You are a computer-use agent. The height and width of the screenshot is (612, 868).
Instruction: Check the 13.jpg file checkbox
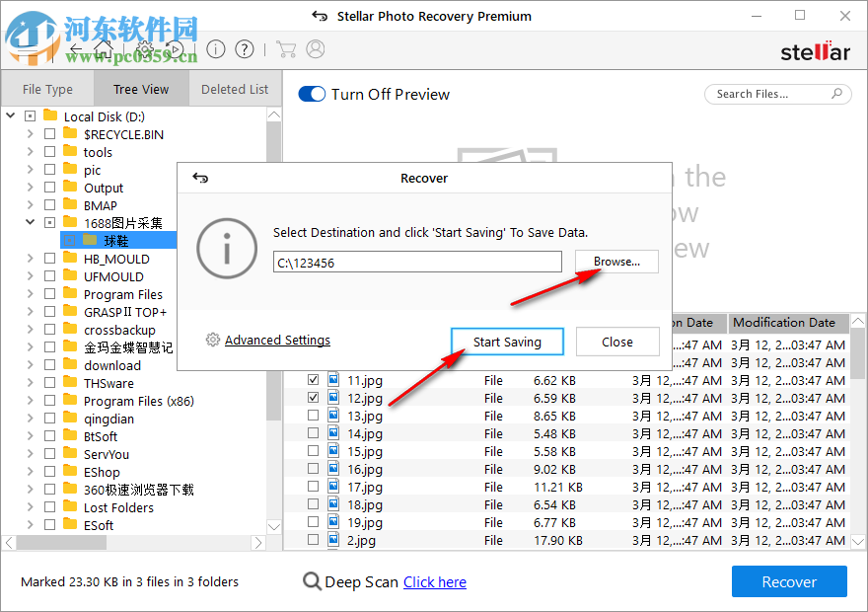(313, 416)
